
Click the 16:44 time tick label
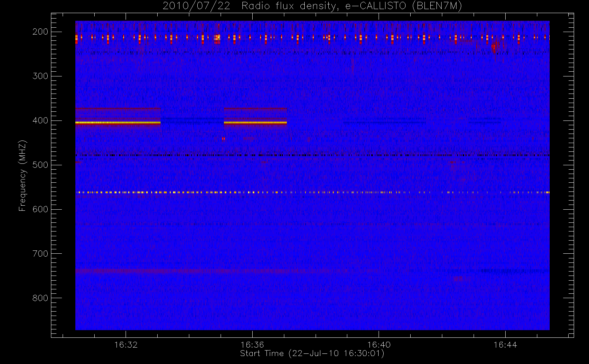(x=506, y=345)
